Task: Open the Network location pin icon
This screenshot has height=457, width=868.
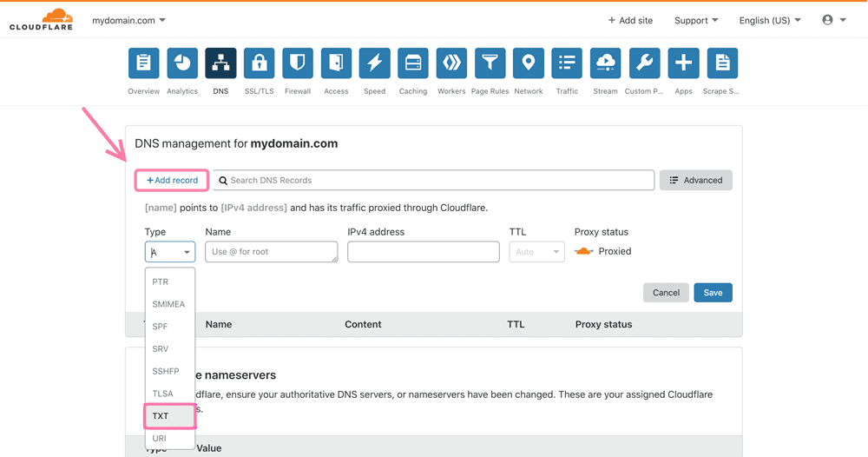Action: pos(529,63)
